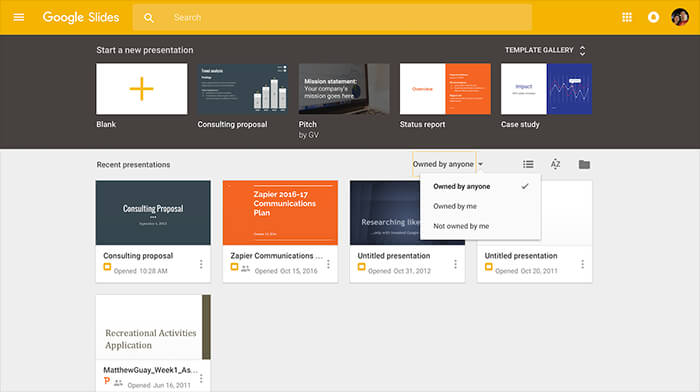Click the Blank template label
This screenshot has height=392, width=700.
click(x=106, y=125)
